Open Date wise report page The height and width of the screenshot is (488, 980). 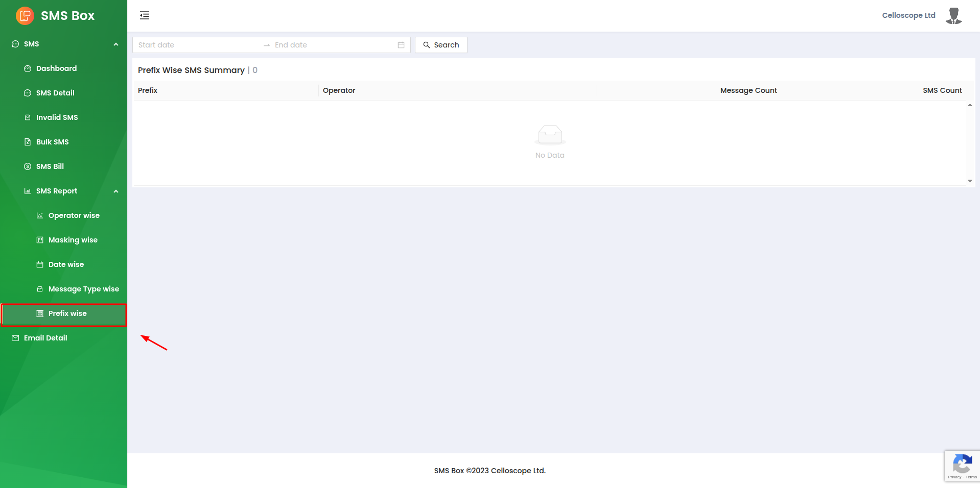click(66, 264)
